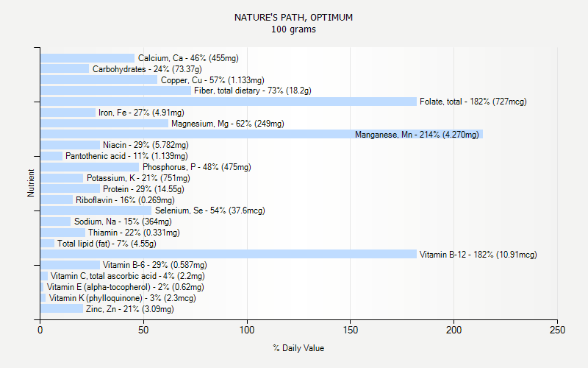Click the x-axis tick label 50
Screen dimensions: 588x368
[x=143, y=330]
